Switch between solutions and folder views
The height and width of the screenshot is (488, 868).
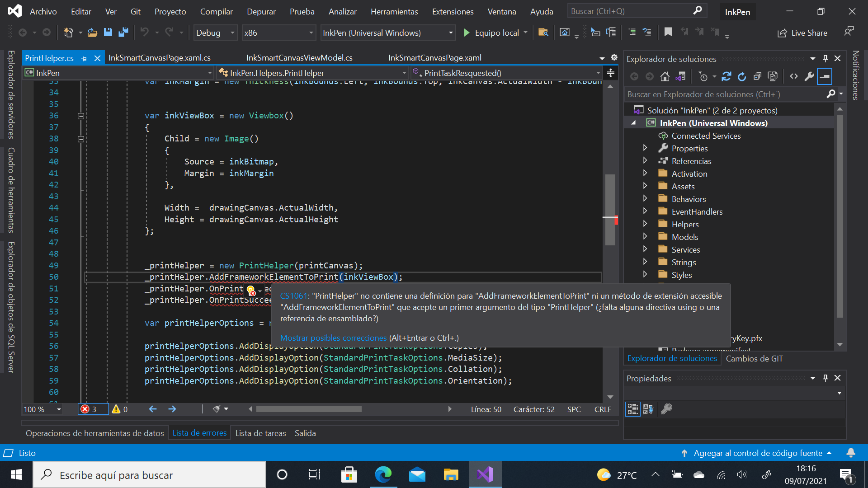680,77
